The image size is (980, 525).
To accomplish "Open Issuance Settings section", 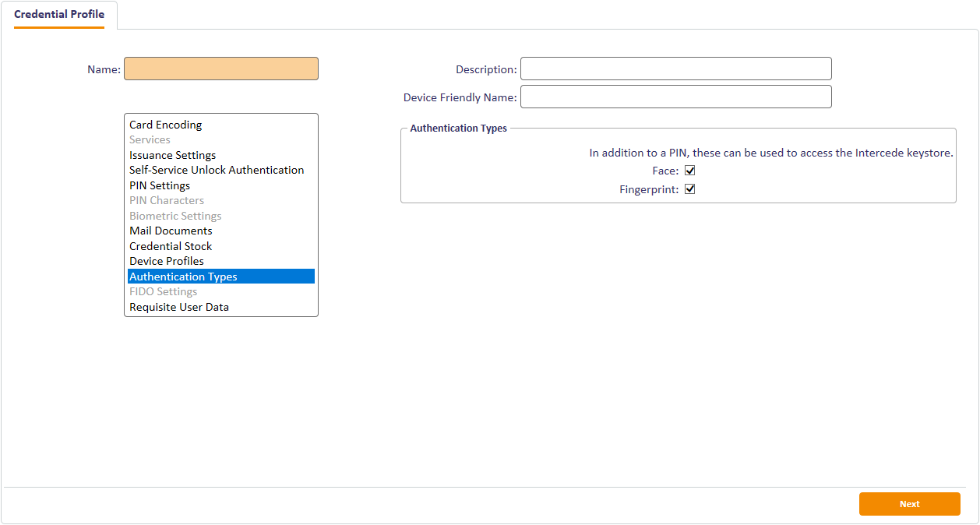I will [172, 155].
